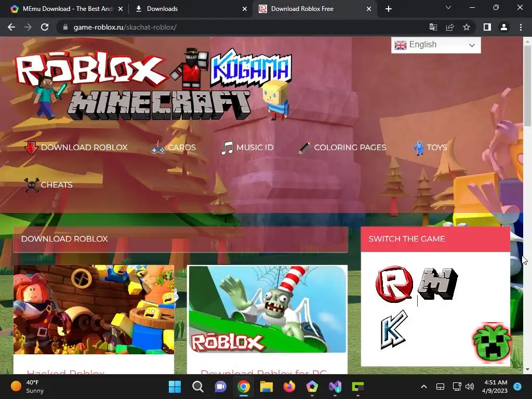This screenshot has width=532, height=399.
Task: Click the padlock site info icon
Action: [65, 27]
